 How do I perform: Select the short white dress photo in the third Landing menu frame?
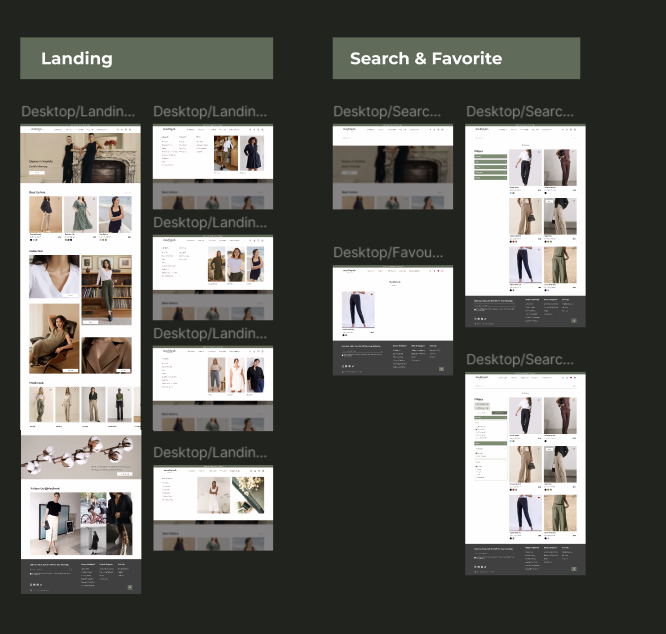click(236, 375)
